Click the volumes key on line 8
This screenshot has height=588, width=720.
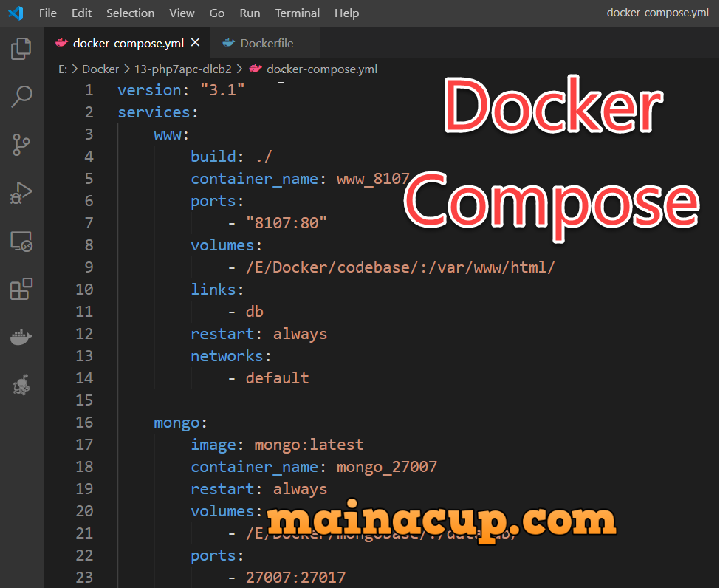tap(222, 245)
